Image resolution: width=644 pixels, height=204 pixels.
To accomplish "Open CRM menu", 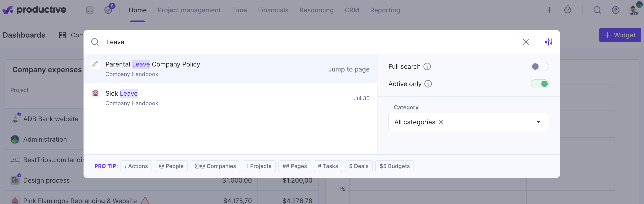I will point(351,10).
